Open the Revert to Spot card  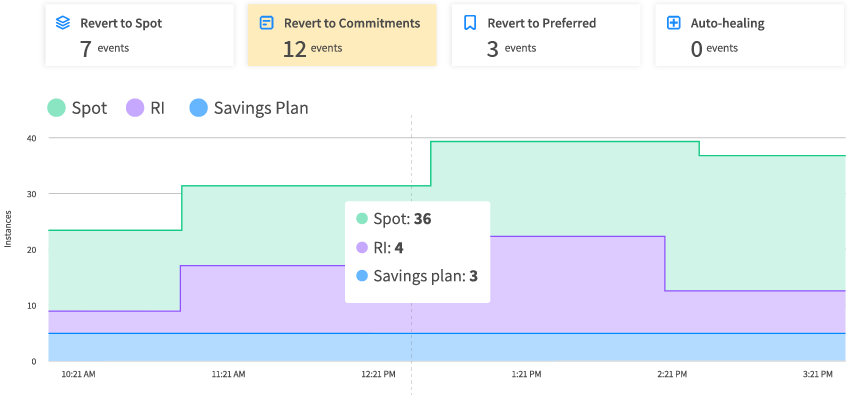(139, 35)
